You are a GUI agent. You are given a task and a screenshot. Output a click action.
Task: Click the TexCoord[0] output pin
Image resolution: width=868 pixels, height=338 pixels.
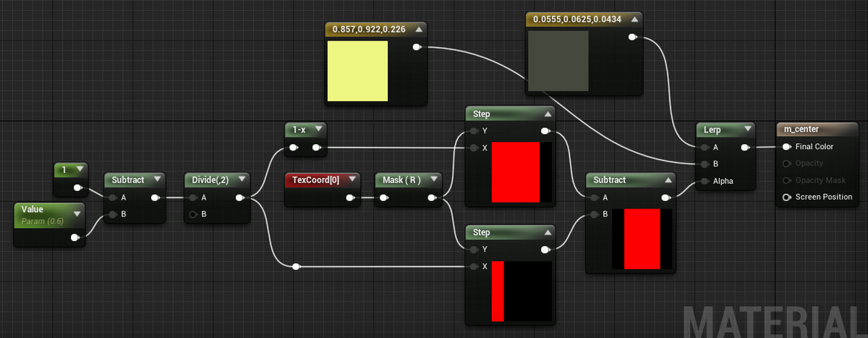click(x=351, y=197)
